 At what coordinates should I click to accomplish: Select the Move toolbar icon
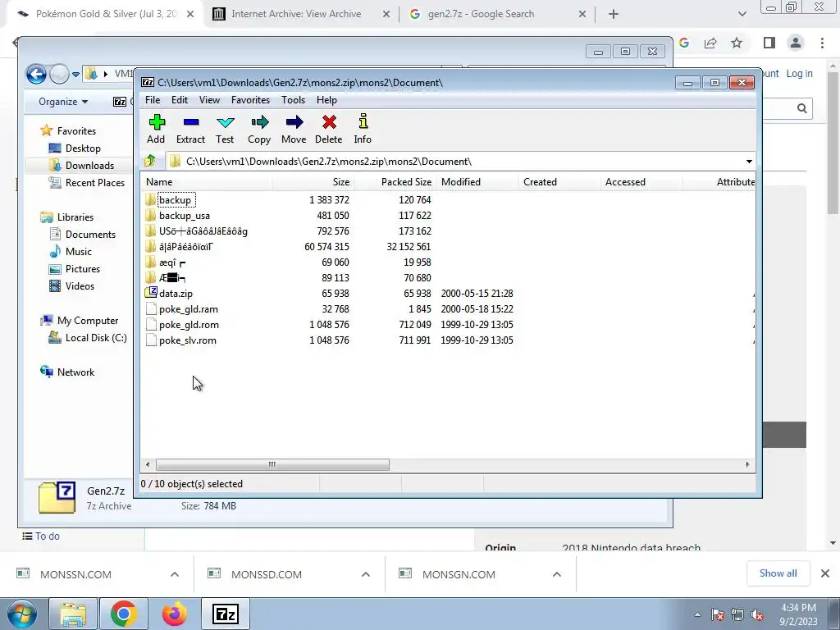click(294, 123)
